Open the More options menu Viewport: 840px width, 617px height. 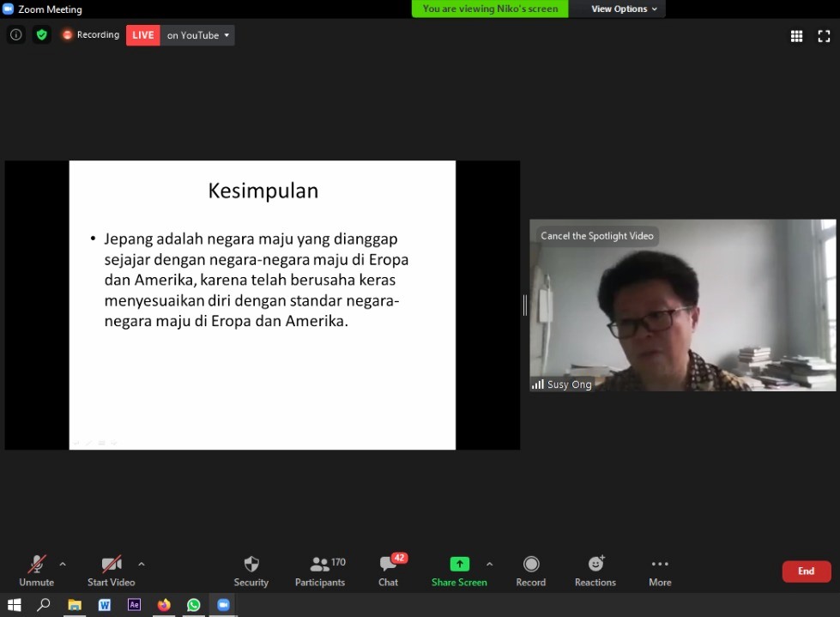pyautogui.click(x=660, y=571)
